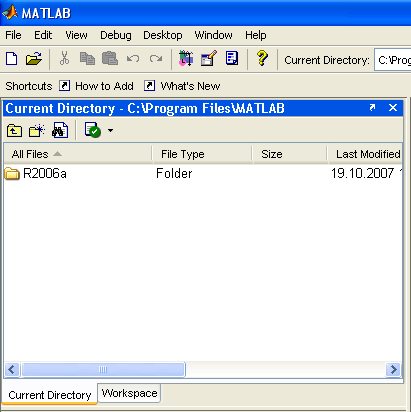Select the R2006a folder icon
The image size is (411, 412).
tap(12, 174)
